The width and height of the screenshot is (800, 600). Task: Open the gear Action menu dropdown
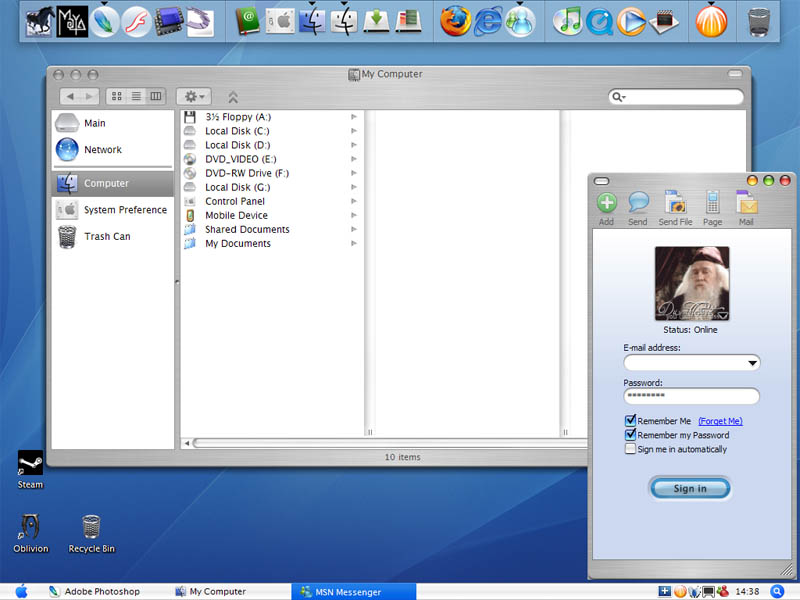pos(194,96)
